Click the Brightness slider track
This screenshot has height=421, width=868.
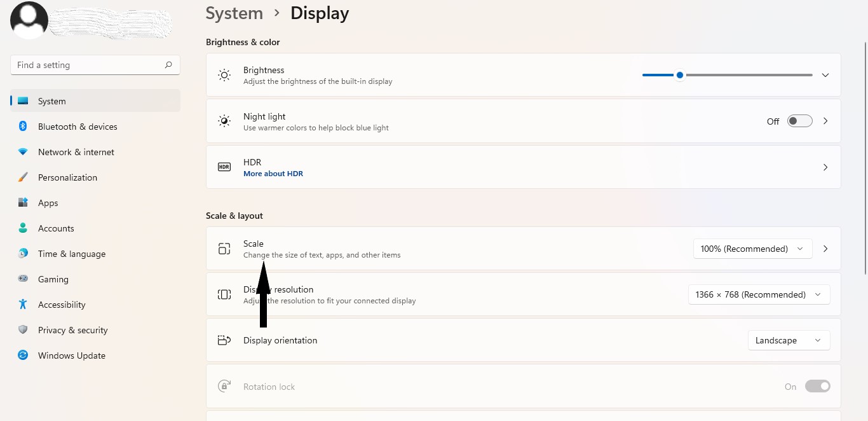[x=749, y=75]
